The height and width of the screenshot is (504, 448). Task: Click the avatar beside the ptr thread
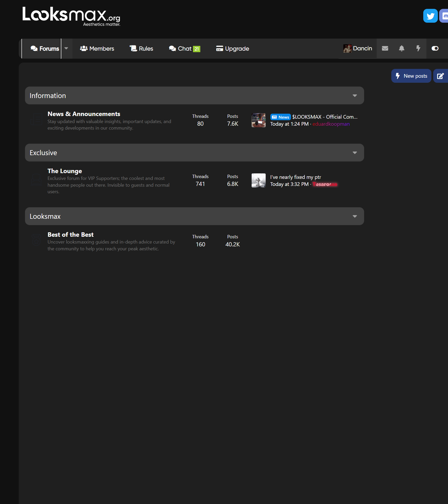(x=258, y=180)
